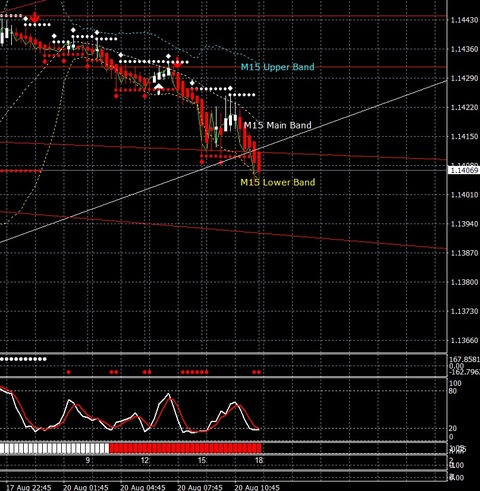This screenshot has width=480, height=491.
Task: Select the red down arrow at chart top-left
Action: 34,17
